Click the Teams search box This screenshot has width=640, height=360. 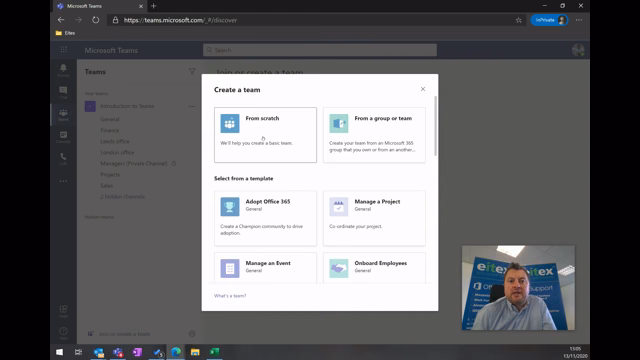[320, 50]
